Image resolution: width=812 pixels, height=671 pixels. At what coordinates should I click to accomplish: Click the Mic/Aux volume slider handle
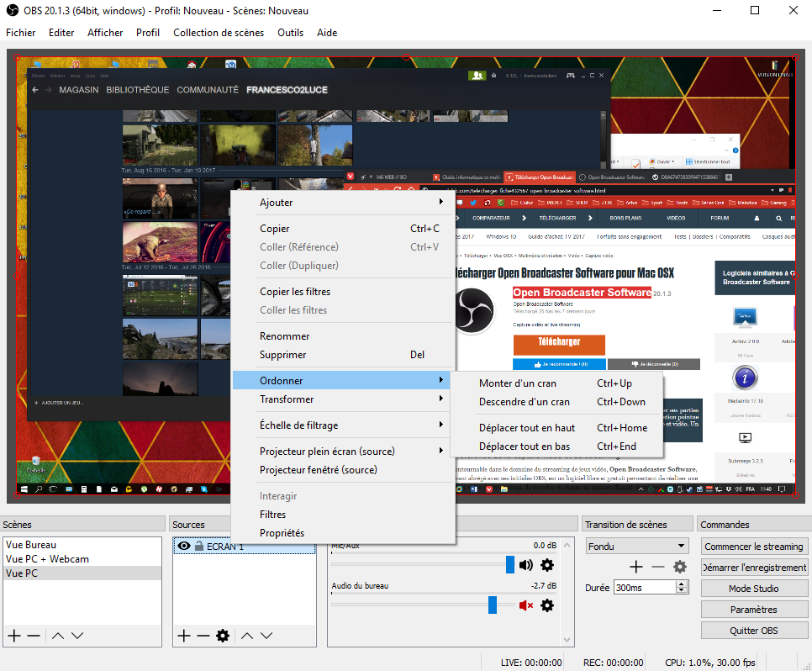pos(509,565)
